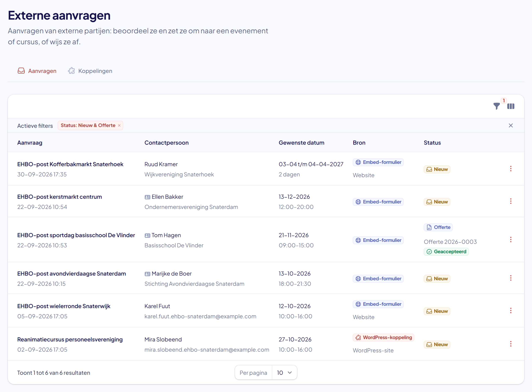Screen dimensions: 532x392
Task: Click the Geaccepteerd badge
Action: tap(446, 251)
